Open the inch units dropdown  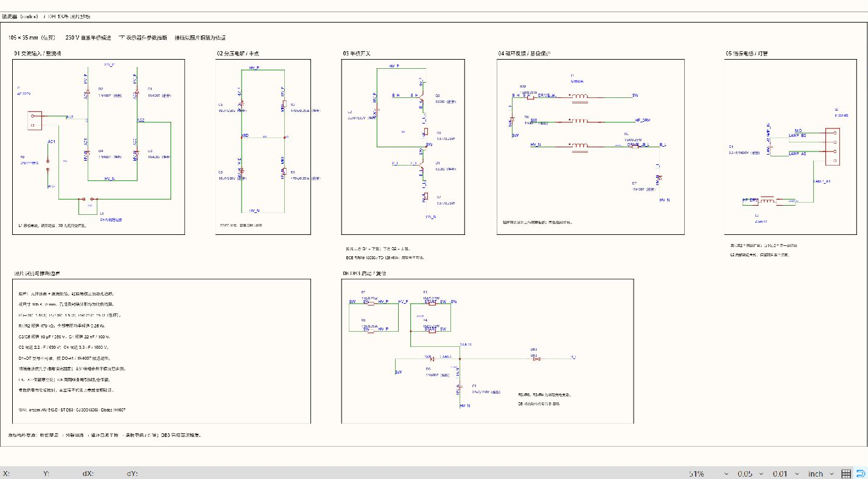coord(821,474)
